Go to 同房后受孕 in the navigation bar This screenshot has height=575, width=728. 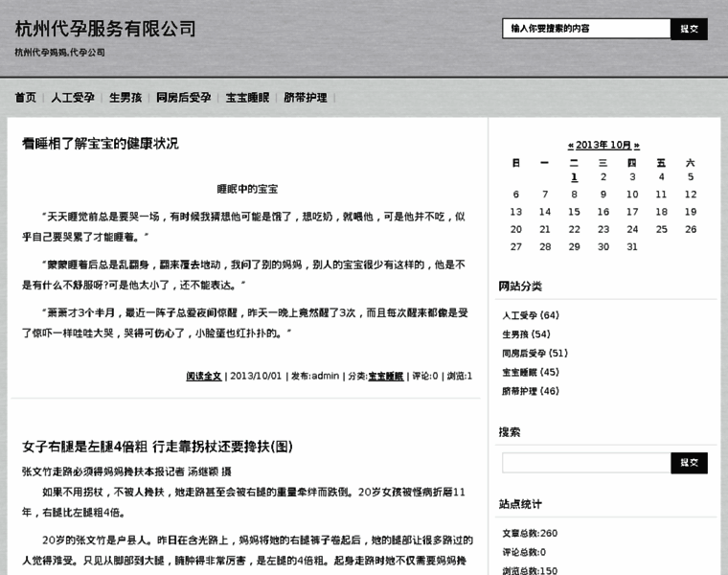pos(184,98)
